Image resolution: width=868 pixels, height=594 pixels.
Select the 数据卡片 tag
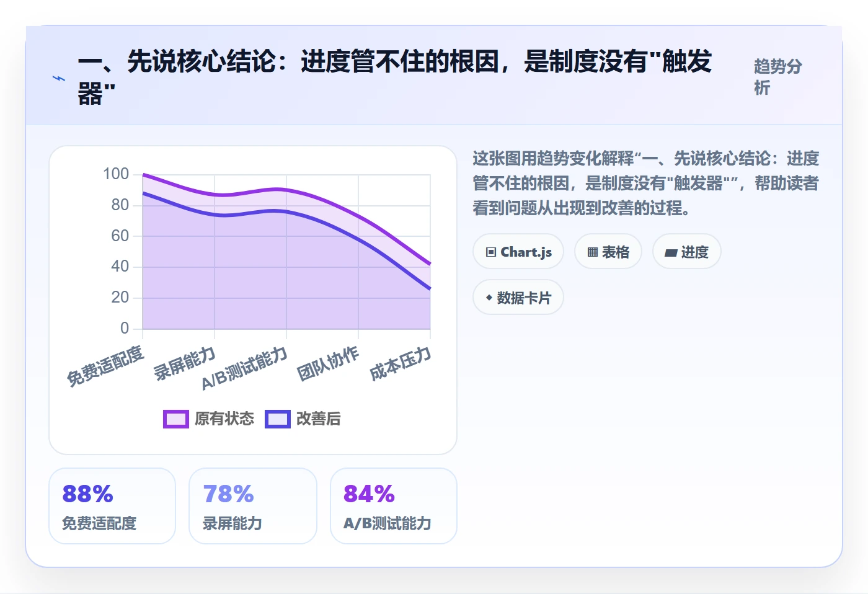[518, 298]
